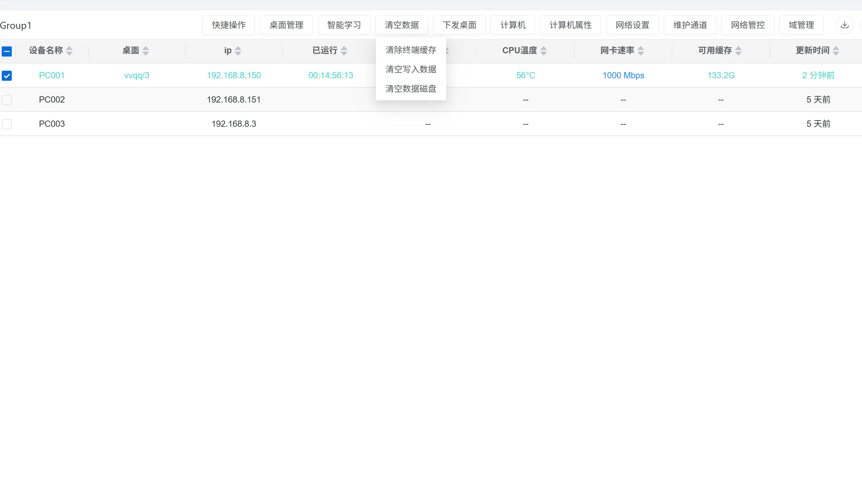The height and width of the screenshot is (504, 862).
Task: Sort the ip column with its sort icon
Action: [238, 51]
